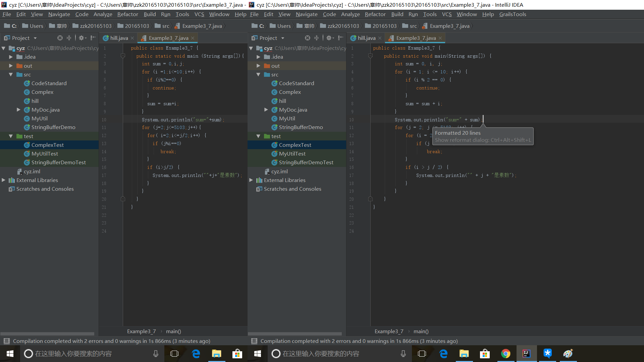Click hide-panel icon in right Project toolbar
Image resolution: width=644 pixels, height=362 pixels.
340,38
